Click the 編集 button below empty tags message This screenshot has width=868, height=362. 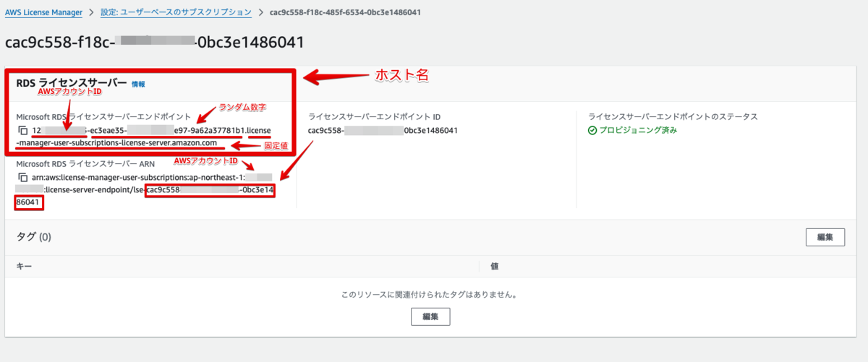[431, 316]
